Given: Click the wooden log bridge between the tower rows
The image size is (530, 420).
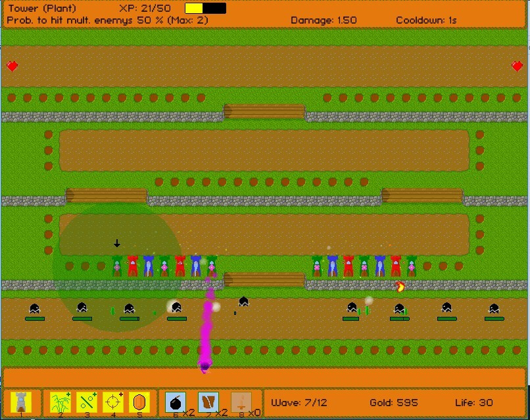Looking at the screenshot, I should [264, 279].
